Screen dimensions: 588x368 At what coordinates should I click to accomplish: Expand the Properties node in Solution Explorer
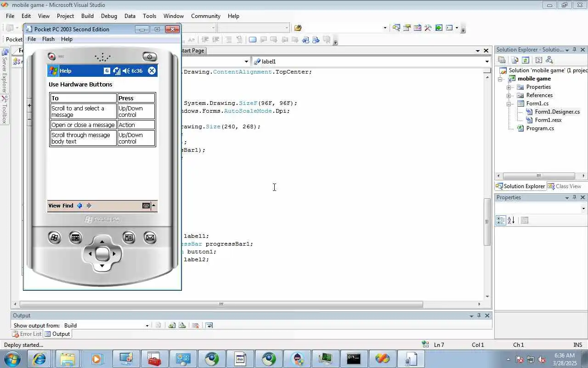(509, 87)
